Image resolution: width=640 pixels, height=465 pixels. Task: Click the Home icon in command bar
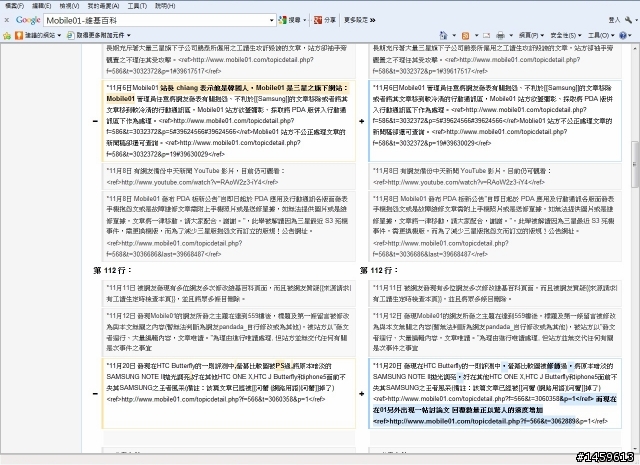(443, 36)
